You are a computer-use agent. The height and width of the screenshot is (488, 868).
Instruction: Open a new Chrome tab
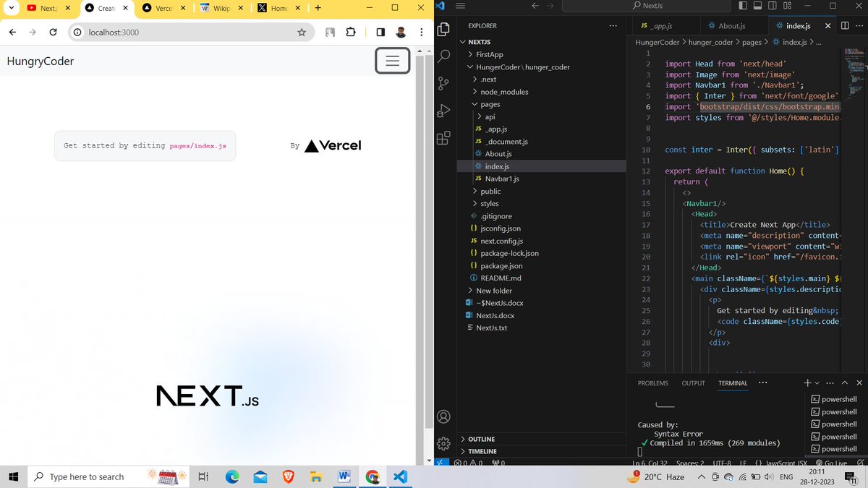[x=318, y=8]
